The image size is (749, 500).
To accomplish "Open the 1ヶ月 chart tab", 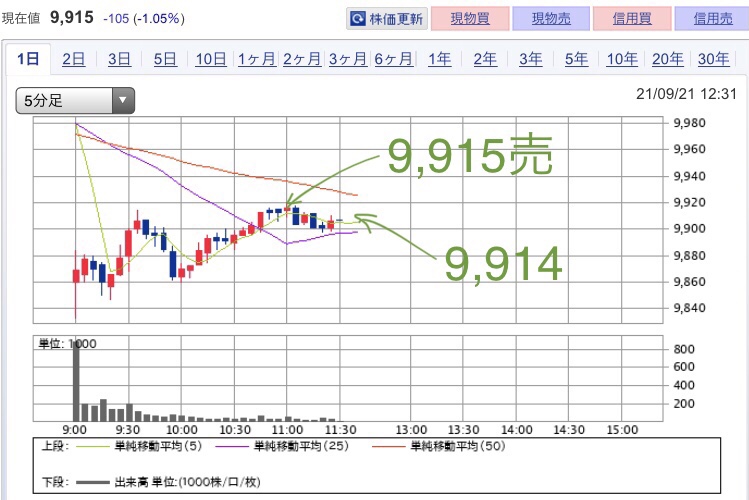I will point(256,59).
